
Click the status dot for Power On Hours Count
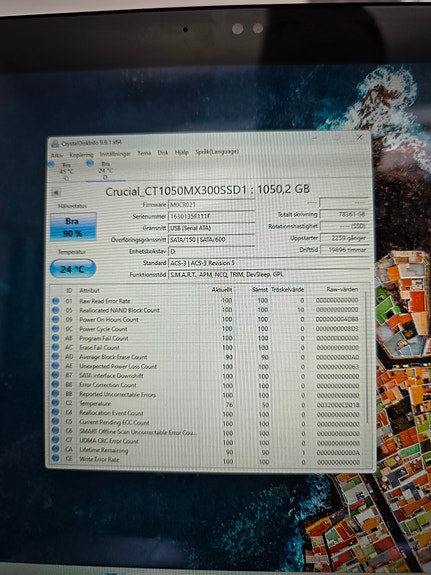click(55, 319)
